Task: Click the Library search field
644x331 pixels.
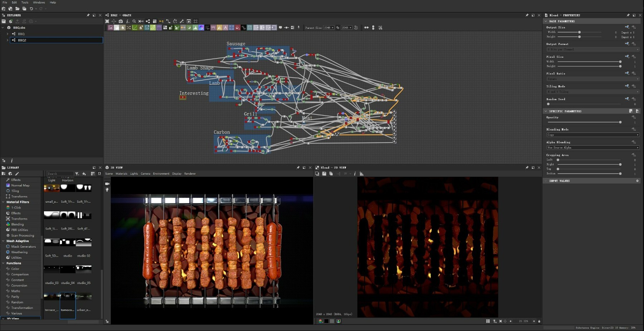Action: (60, 174)
